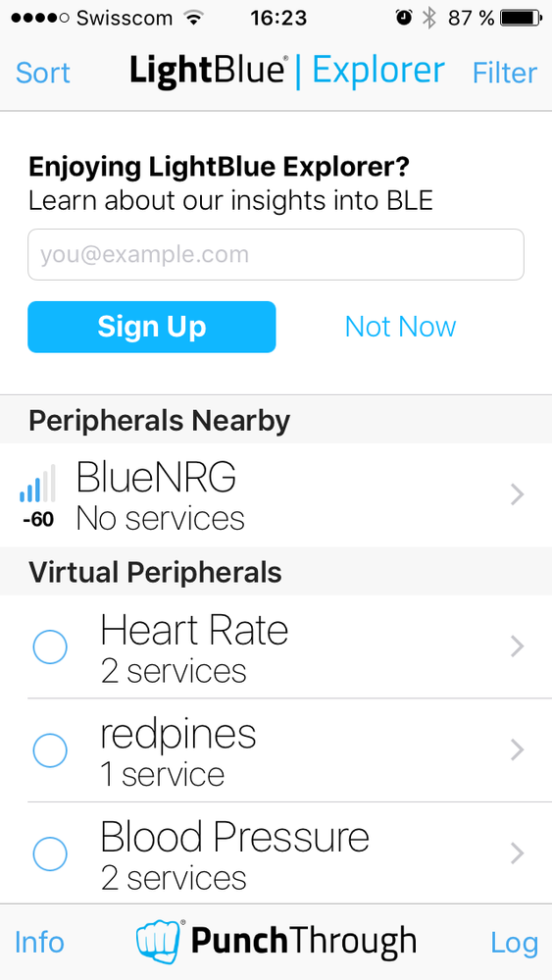The width and height of the screenshot is (552, 980).
Task: Click the Sign Up button
Action: point(152,327)
